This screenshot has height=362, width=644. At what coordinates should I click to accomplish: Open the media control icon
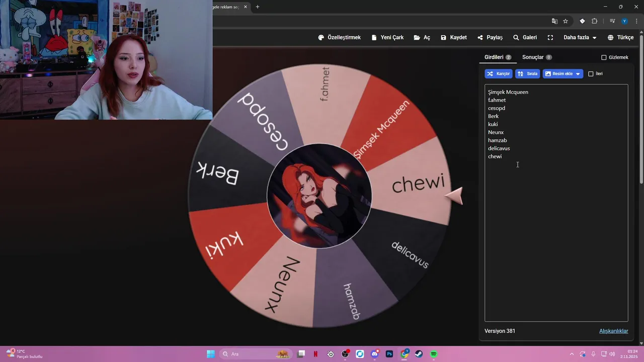(612, 21)
